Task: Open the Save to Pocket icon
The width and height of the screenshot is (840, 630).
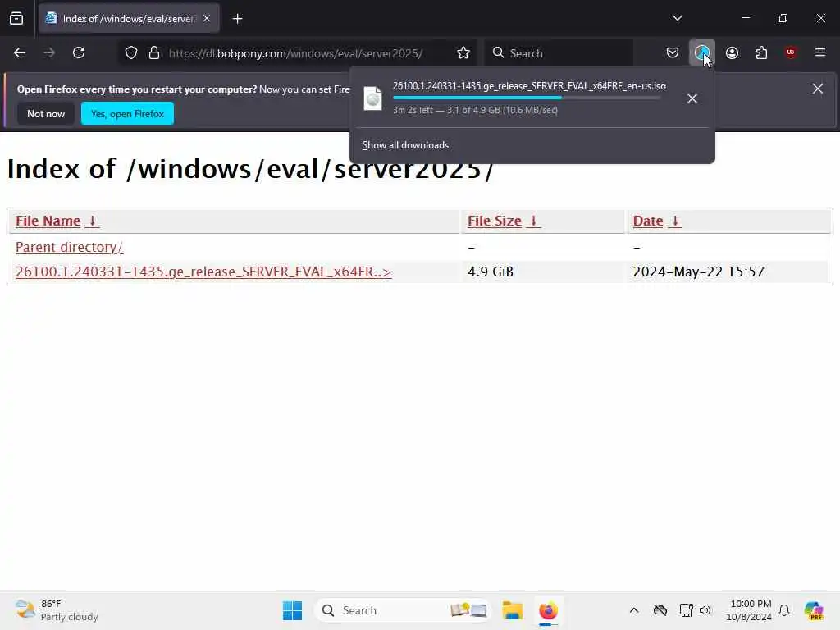Action: click(x=673, y=52)
